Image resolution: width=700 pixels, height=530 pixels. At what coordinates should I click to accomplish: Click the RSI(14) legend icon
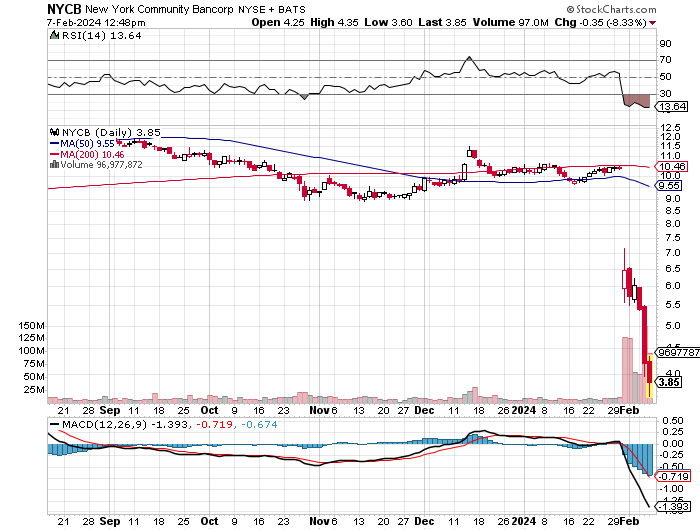[x=54, y=35]
